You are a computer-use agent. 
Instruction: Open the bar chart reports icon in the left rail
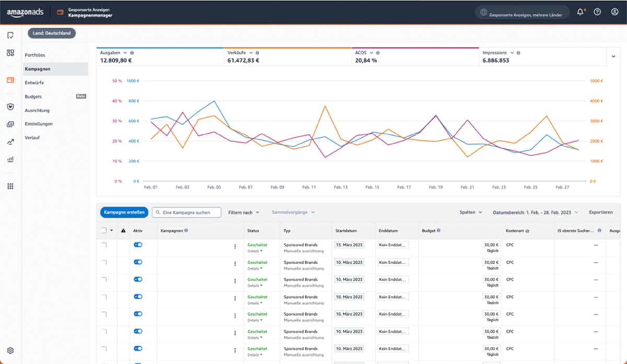[x=10, y=159]
